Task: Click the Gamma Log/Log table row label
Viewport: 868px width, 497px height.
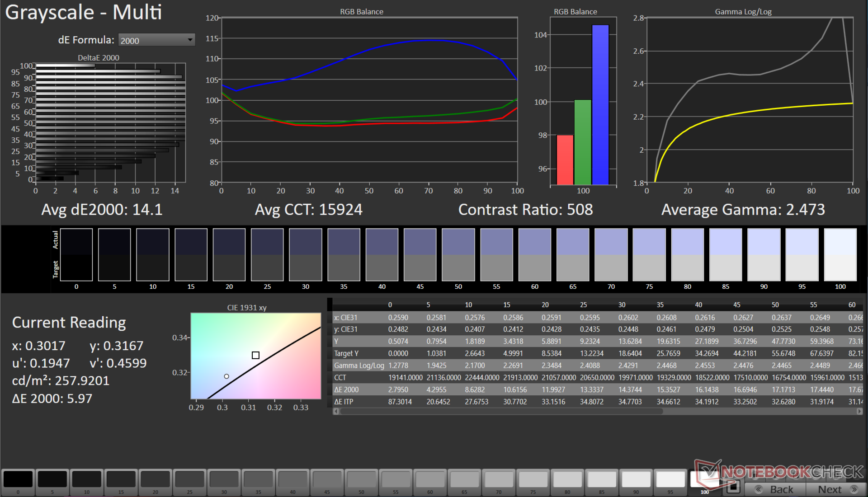Action: click(359, 366)
